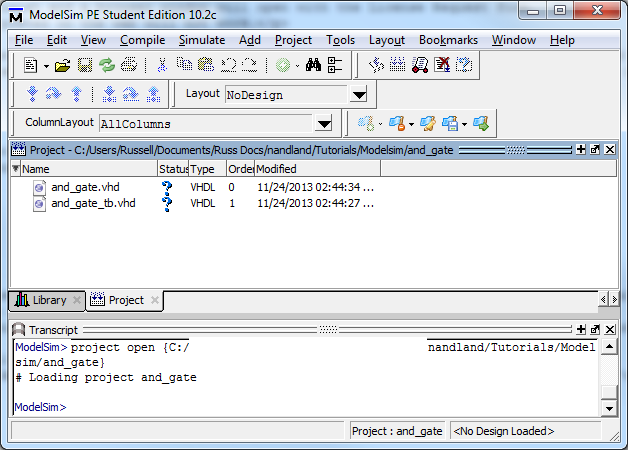Undock the Project pane using its undock icon
Viewport: 628px width, 450px height.
595,150
